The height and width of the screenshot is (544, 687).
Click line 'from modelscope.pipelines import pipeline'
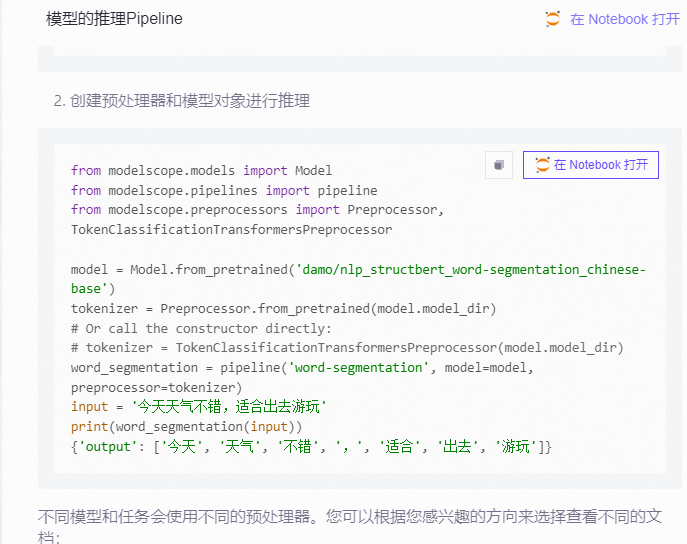point(224,190)
